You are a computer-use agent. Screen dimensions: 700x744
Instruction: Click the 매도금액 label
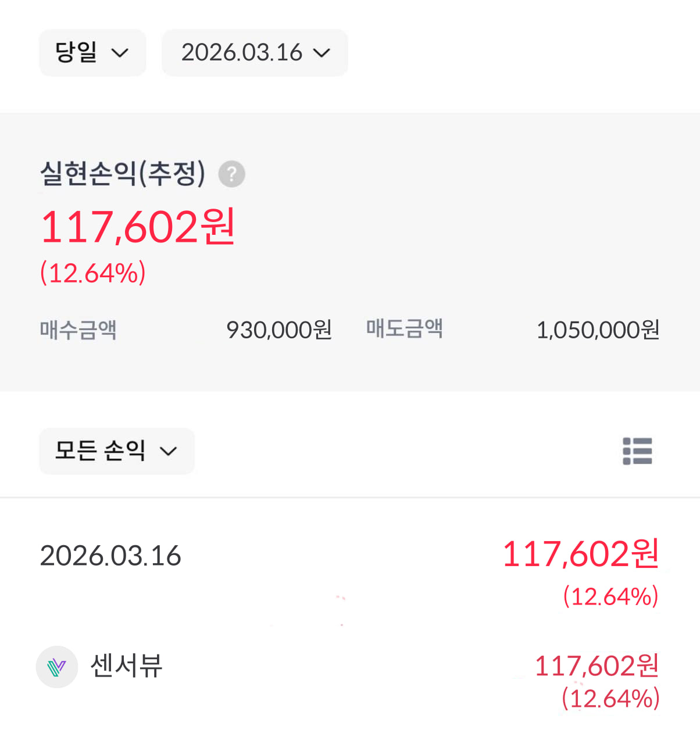(404, 328)
